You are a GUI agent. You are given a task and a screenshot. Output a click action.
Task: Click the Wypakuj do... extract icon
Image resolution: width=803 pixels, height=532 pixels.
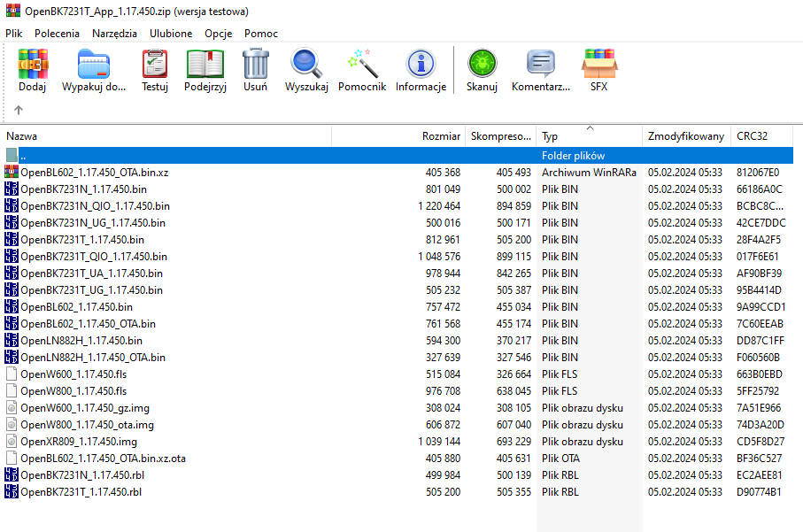[94, 64]
